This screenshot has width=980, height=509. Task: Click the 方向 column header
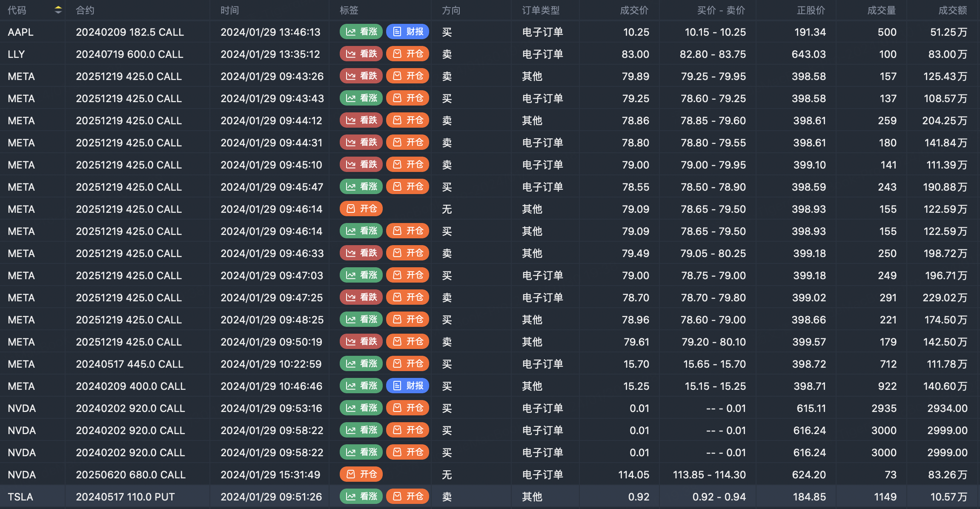tap(451, 10)
